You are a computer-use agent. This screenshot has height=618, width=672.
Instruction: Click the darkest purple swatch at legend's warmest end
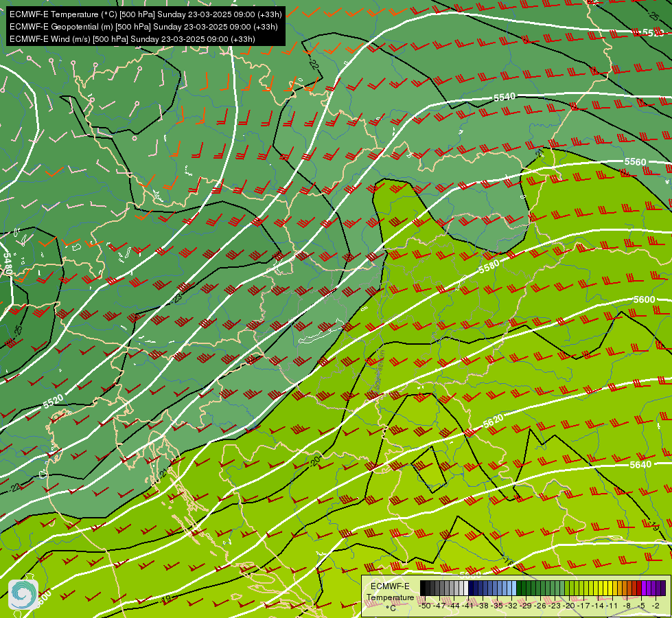point(663,588)
